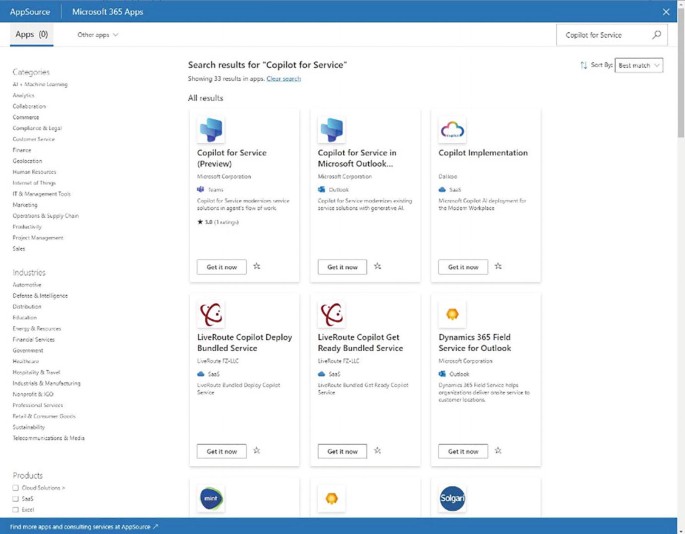The height and width of the screenshot is (534, 685).
Task: Click the vertical scrollbar thumb
Action: 681,73
